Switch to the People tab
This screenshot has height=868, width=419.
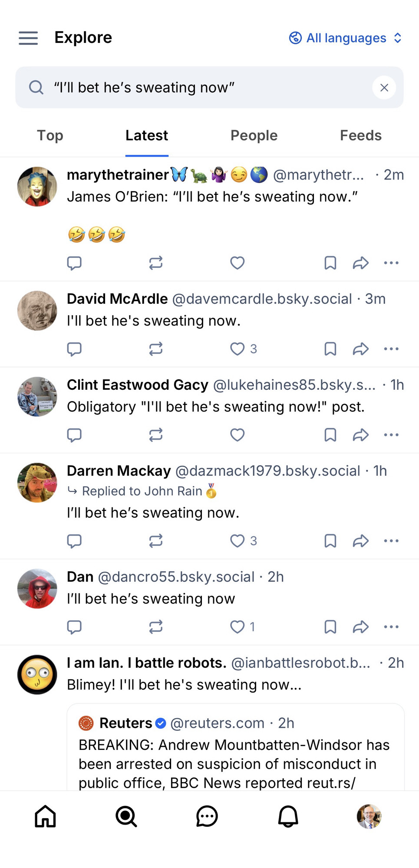(x=254, y=136)
